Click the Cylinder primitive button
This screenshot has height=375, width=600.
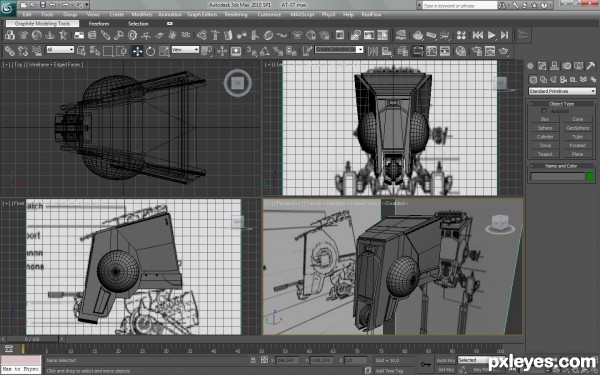click(545, 137)
